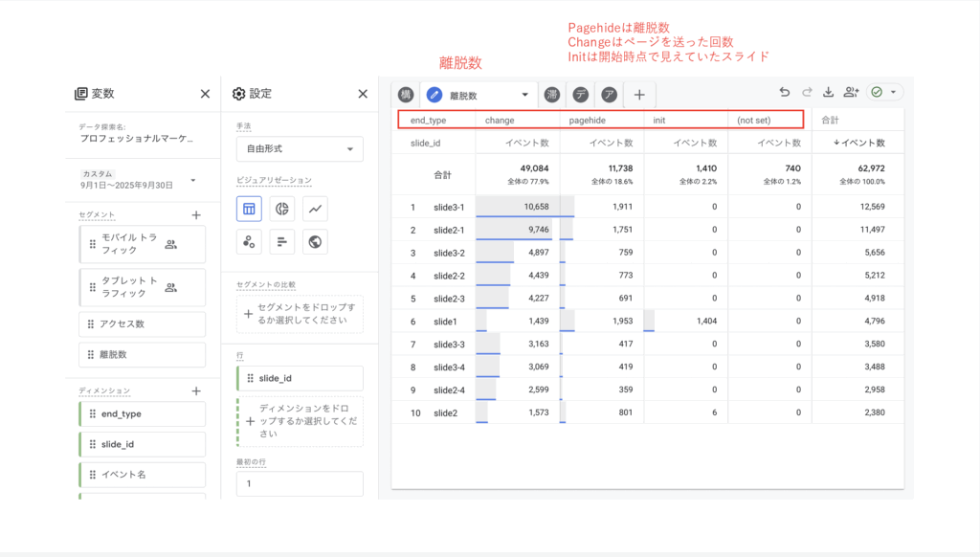Viewport: 980px width, 557px height.
Task: Add a new segment with plus
Action: tap(196, 216)
